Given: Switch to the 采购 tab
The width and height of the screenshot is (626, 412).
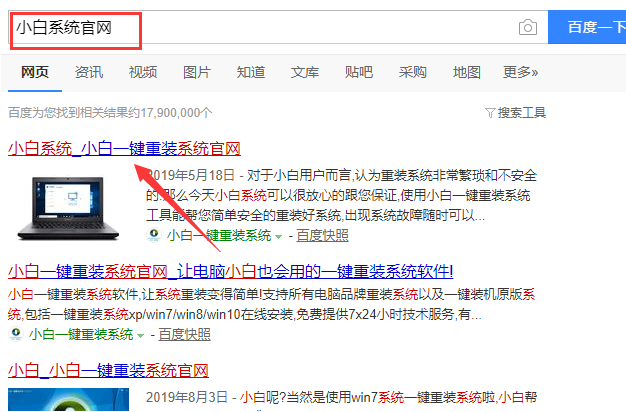Looking at the screenshot, I should click(412, 72).
